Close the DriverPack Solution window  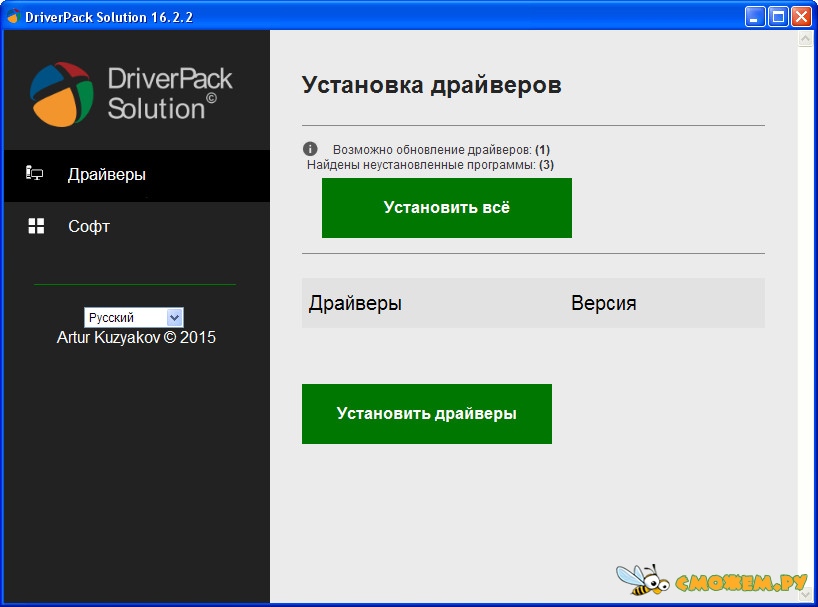point(801,17)
